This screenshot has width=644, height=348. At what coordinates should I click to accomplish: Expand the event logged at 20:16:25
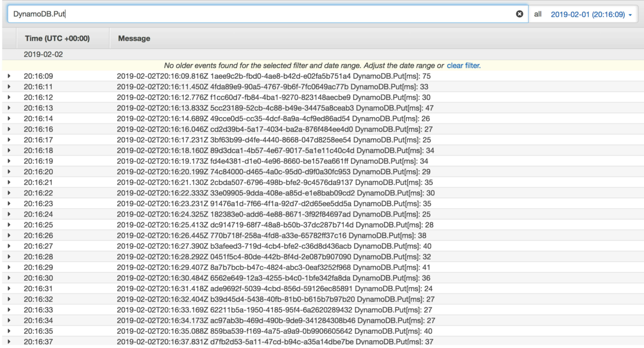[9, 225]
